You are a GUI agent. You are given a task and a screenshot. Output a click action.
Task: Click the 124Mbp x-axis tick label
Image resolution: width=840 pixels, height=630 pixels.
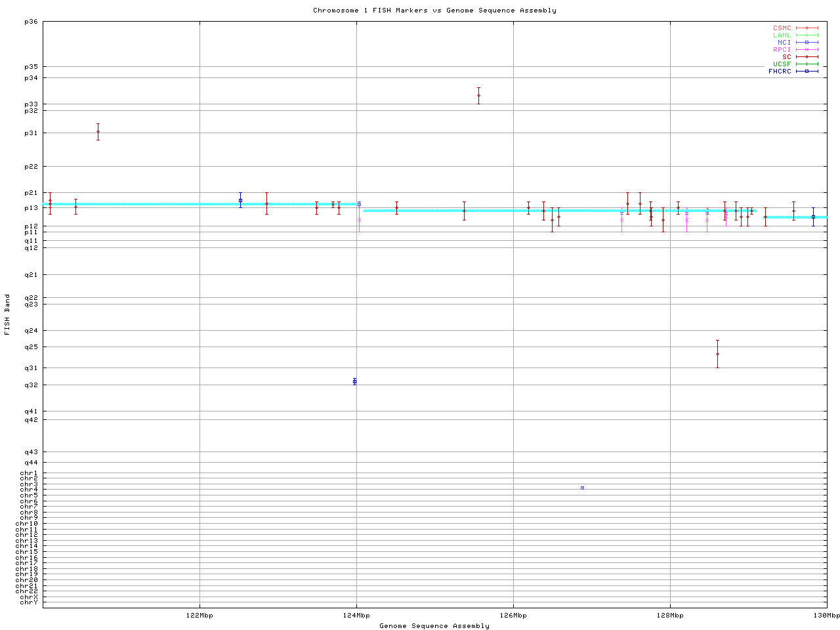pyautogui.click(x=356, y=616)
